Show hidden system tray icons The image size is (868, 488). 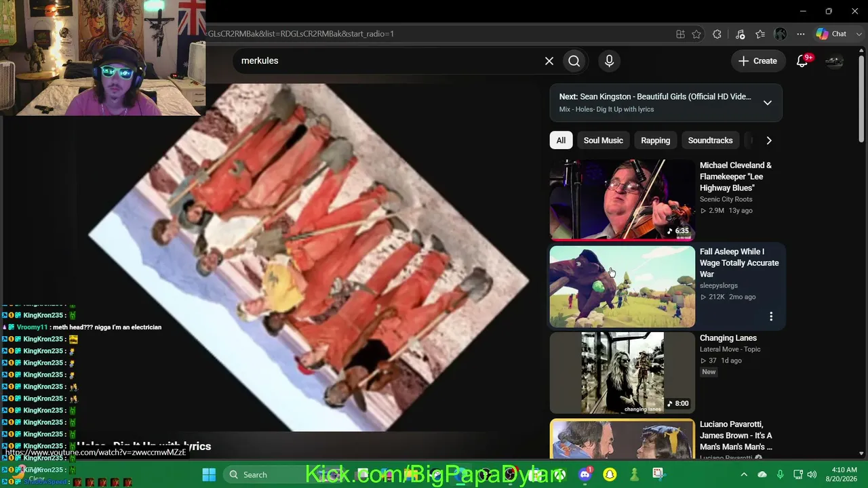click(744, 474)
